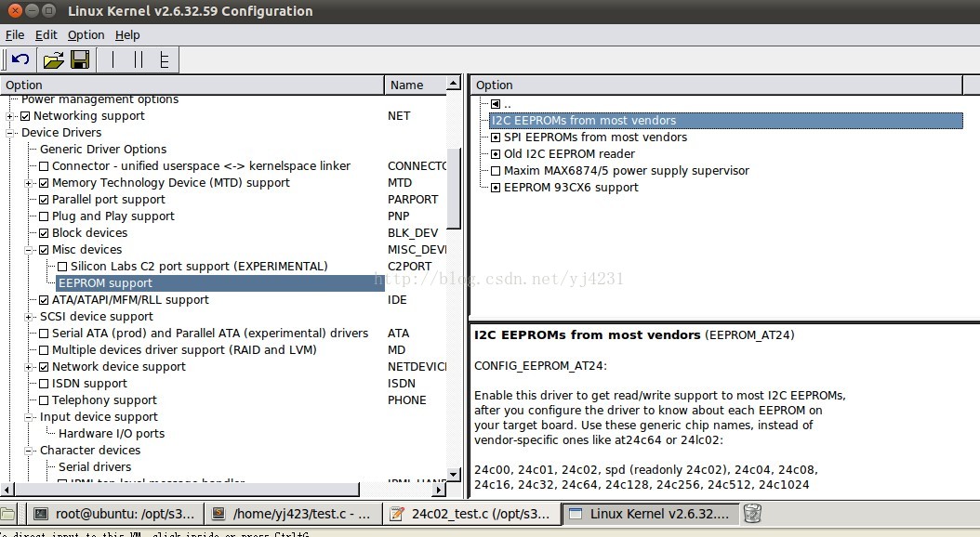Click the Back (undo arrow) toolbar icon
Viewport: 980px width, 537px height.
pos(20,60)
